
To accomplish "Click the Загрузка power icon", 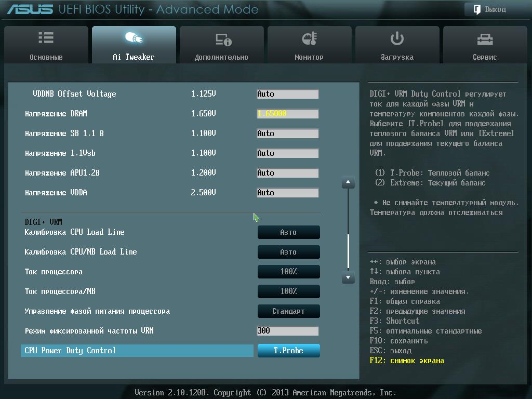I will [397, 38].
